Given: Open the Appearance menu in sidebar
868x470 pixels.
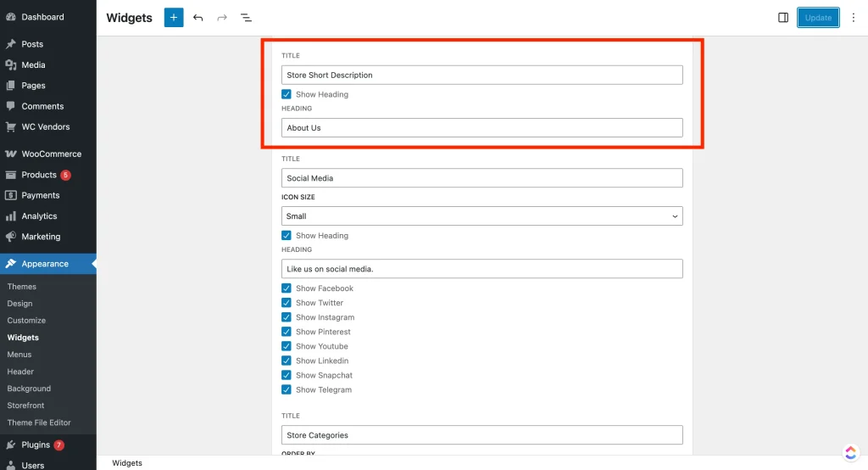Looking at the screenshot, I should click(x=45, y=264).
